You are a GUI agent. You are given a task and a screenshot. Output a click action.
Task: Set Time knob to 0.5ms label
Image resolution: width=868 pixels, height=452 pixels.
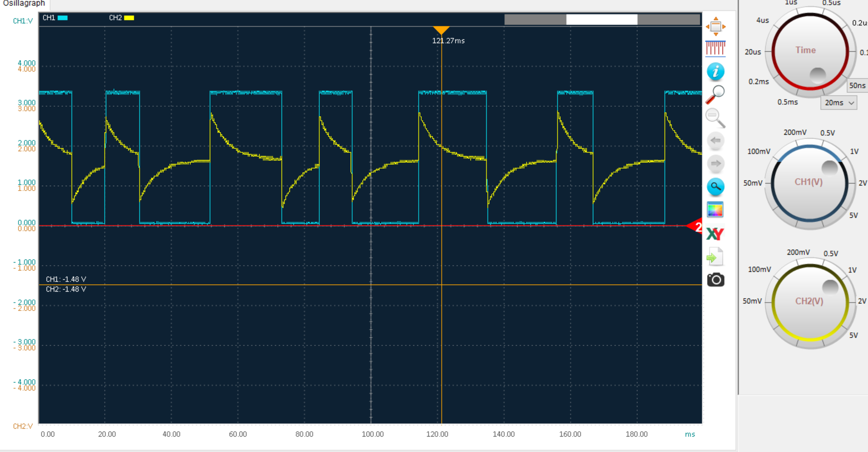pyautogui.click(x=787, y=102)
